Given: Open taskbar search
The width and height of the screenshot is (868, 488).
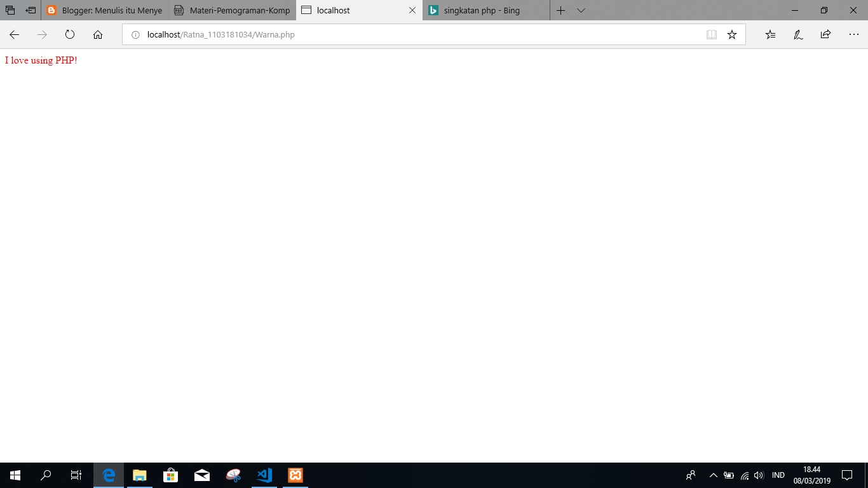Looking at the screenshot, I should pyautogui.click(x=46, y=475).
